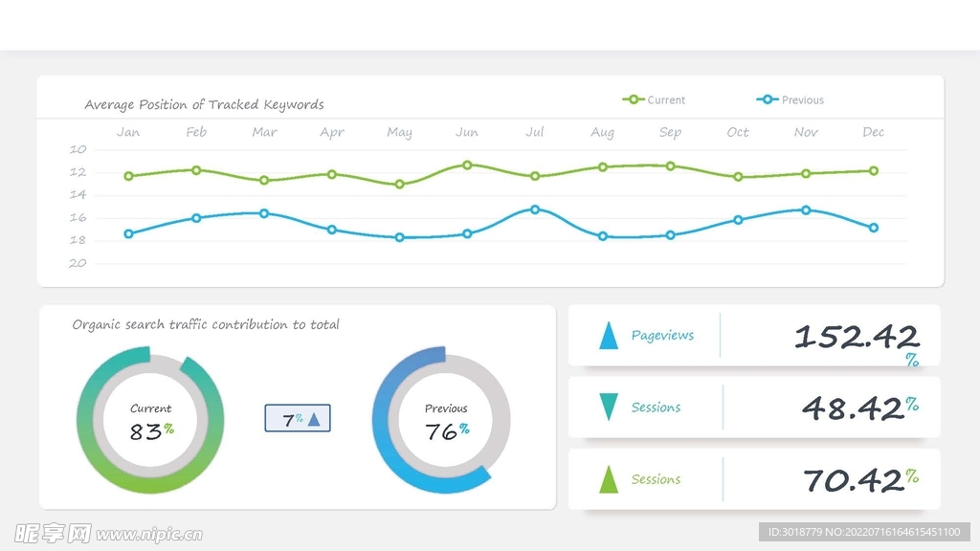The width and height of the screenshot is (980, 551).
Task: Click the Jan month label on axis
Action: [128, 132]
